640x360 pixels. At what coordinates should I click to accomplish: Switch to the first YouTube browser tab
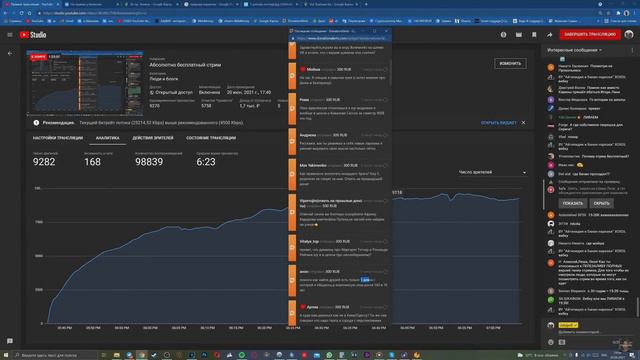(x=31, y=4)
